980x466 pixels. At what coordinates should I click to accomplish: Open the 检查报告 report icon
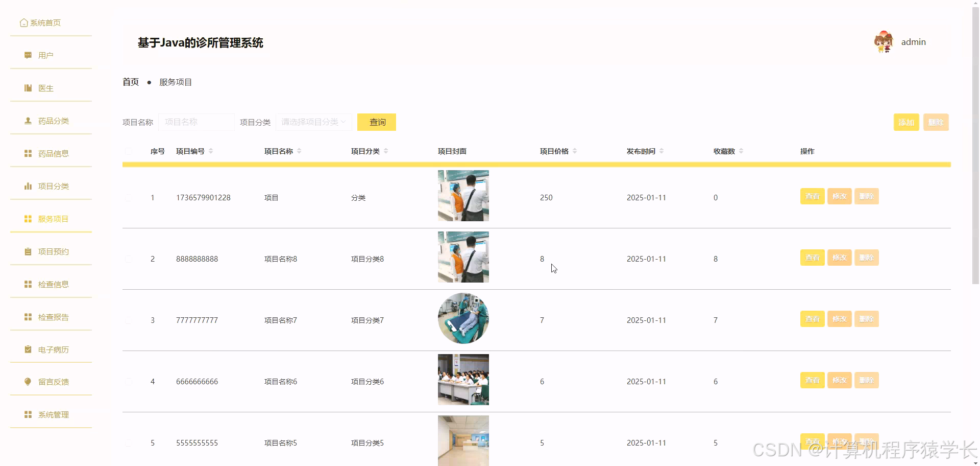pos(28,317)
